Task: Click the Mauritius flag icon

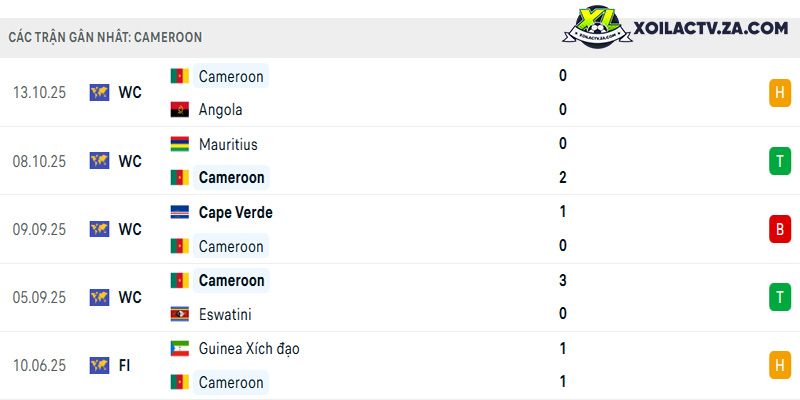Action: click(x=180, y=144)
